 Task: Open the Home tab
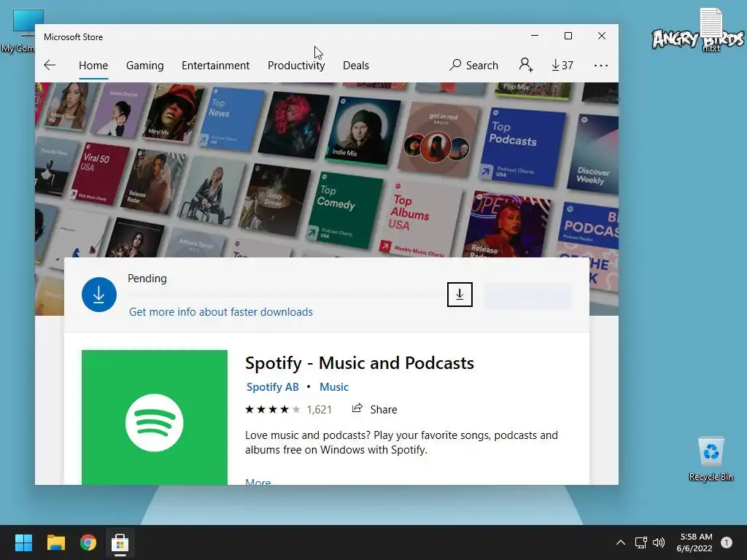[x=93, y=65]
